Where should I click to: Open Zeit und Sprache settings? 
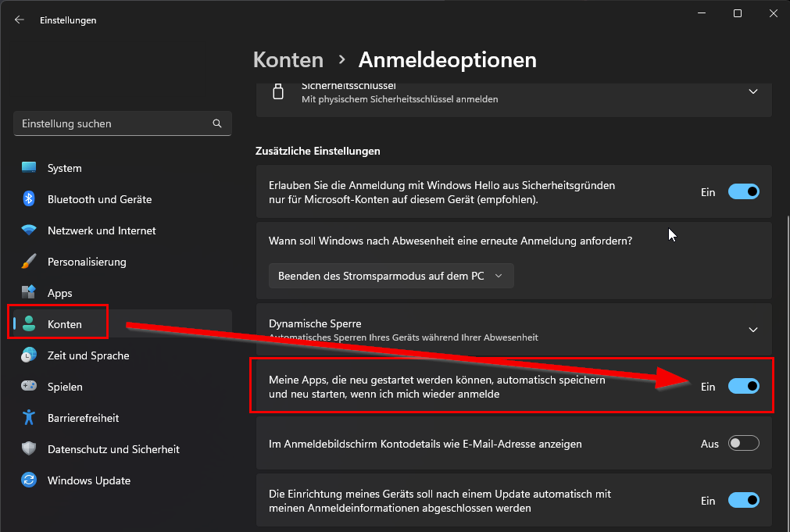[x=88, y=355]
